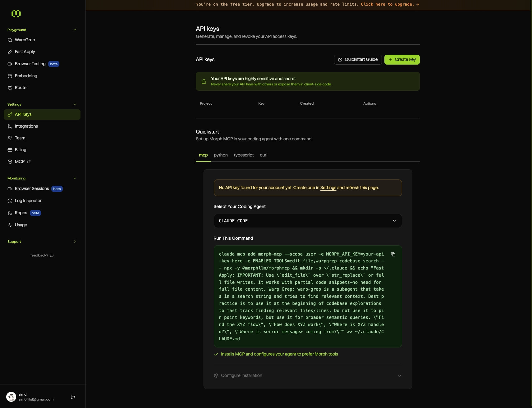Click the Router icon in sidebar
This screenshot has width=532, height=408.
[x=10, y=88]
